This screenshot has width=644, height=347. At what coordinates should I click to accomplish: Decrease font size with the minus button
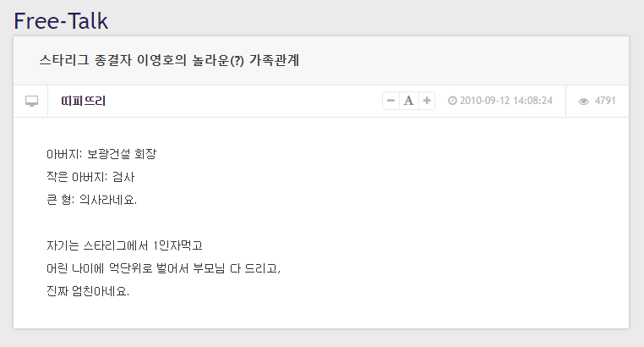391,101
